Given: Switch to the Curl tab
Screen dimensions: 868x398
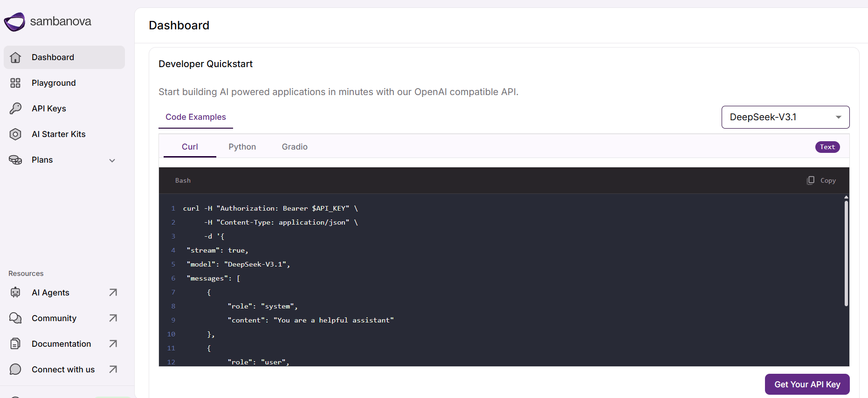Looking at the screenshot, I should click(x=190, y=147).
